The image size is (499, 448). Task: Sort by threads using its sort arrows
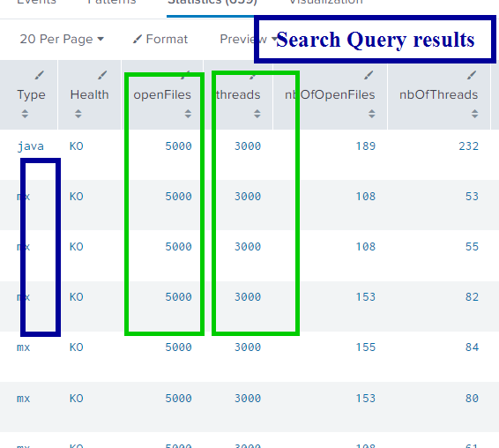point(257,114)
